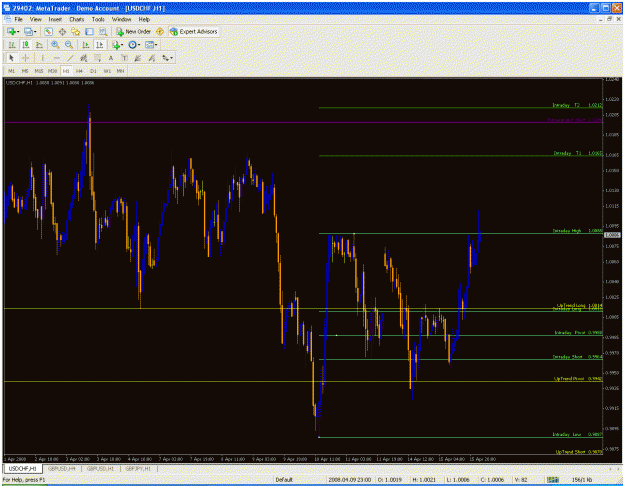Viewport: 625px width, 486px height.
Task: Open the View menu
Action: point(35,19)
